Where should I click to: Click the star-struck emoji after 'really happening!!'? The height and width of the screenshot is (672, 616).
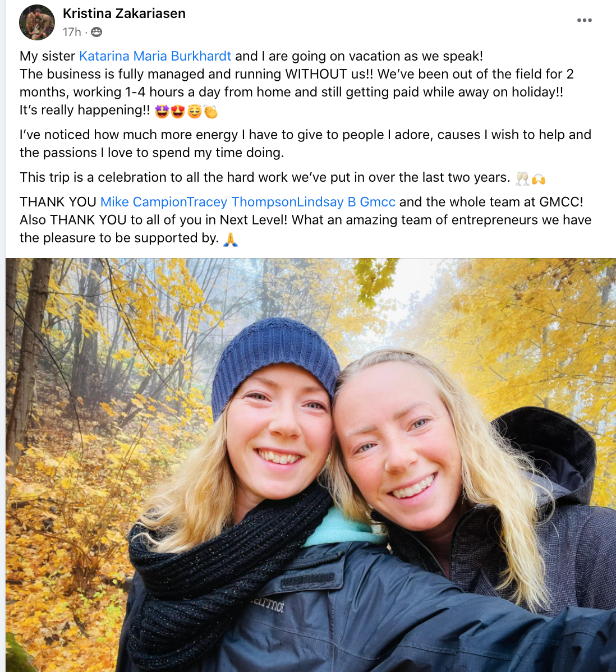(162, 112)
